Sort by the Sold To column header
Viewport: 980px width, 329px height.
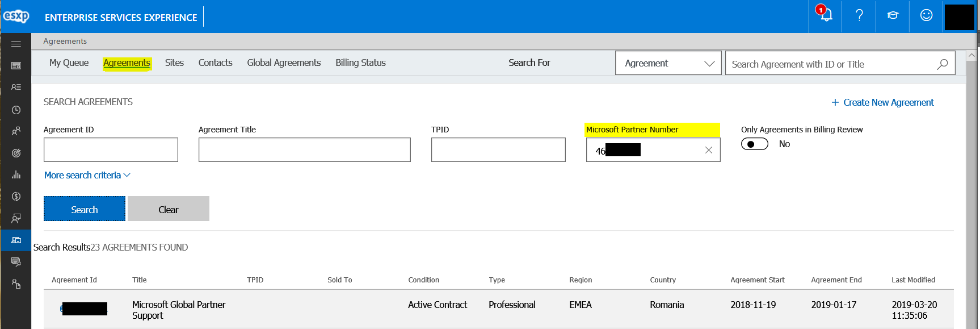pyautogui.click(x=340, y=280)
